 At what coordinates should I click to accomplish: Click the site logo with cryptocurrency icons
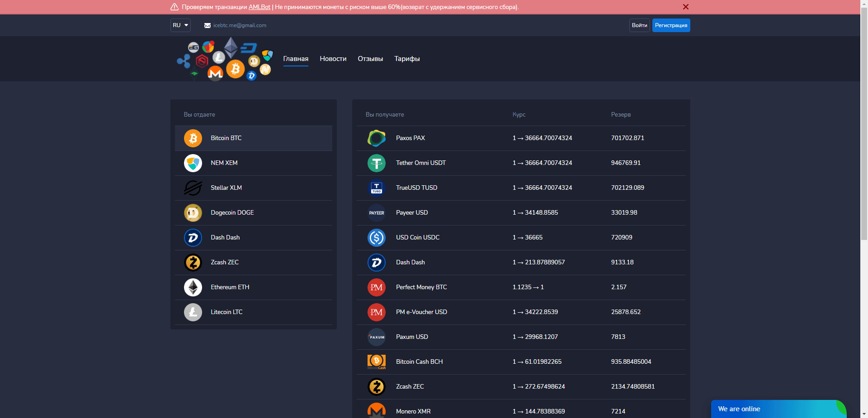(225, 59)
